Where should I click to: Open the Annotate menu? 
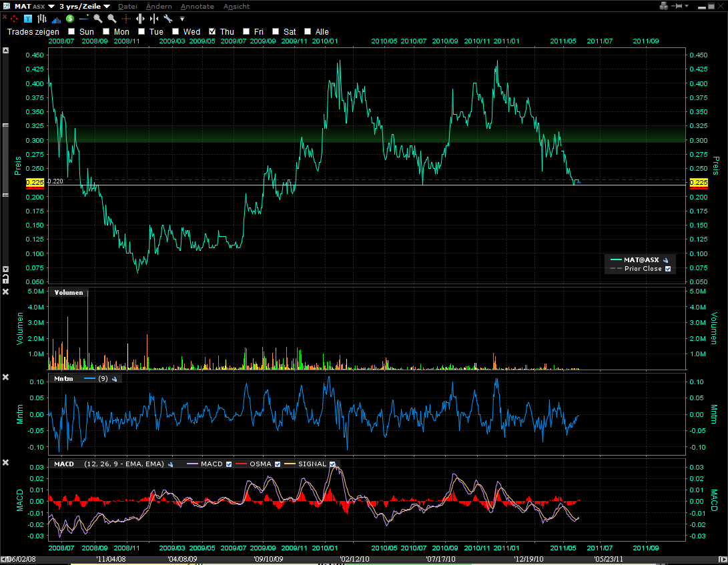point(198,6)
